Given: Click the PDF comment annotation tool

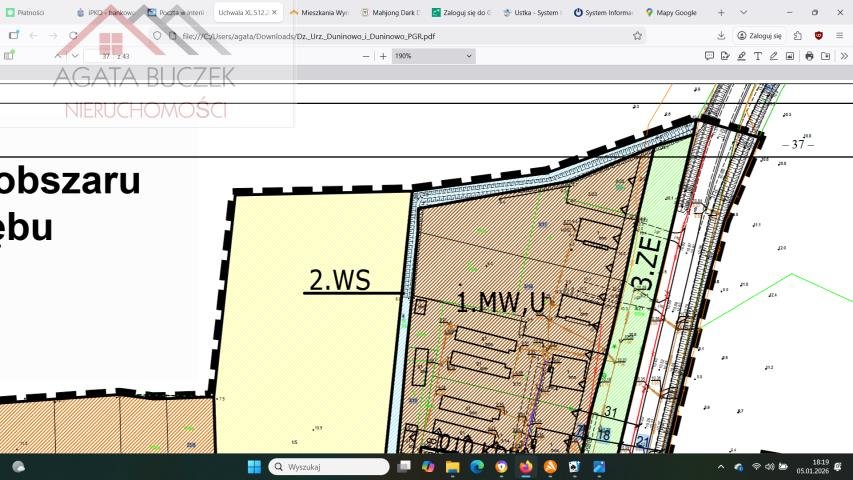Looking at the screenshot, I should point(709,56).
